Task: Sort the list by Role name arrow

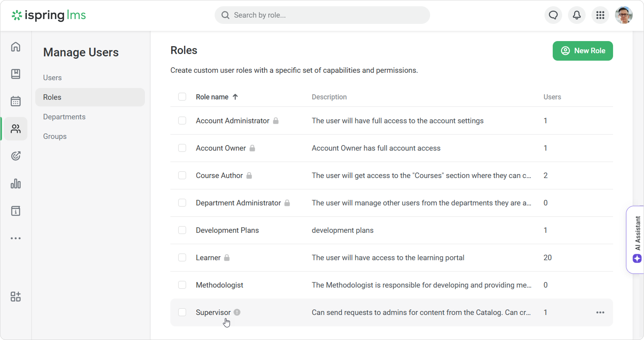Action: [x=235, y=97]
